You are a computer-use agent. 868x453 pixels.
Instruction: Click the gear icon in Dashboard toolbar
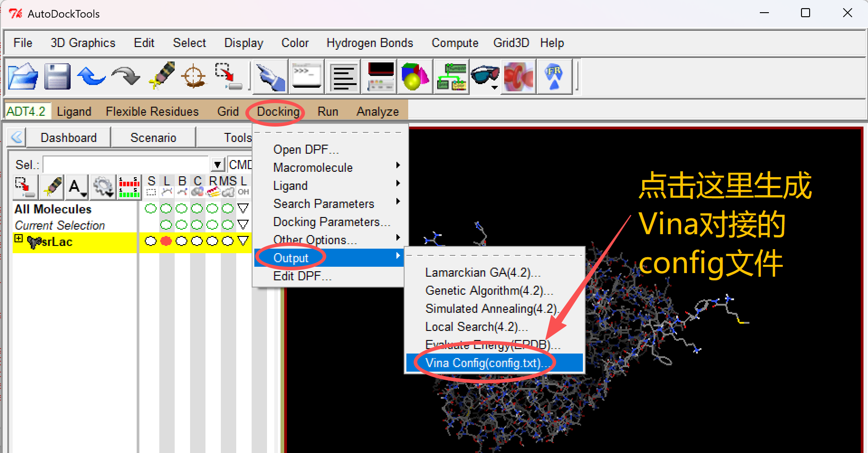[103, 187]
